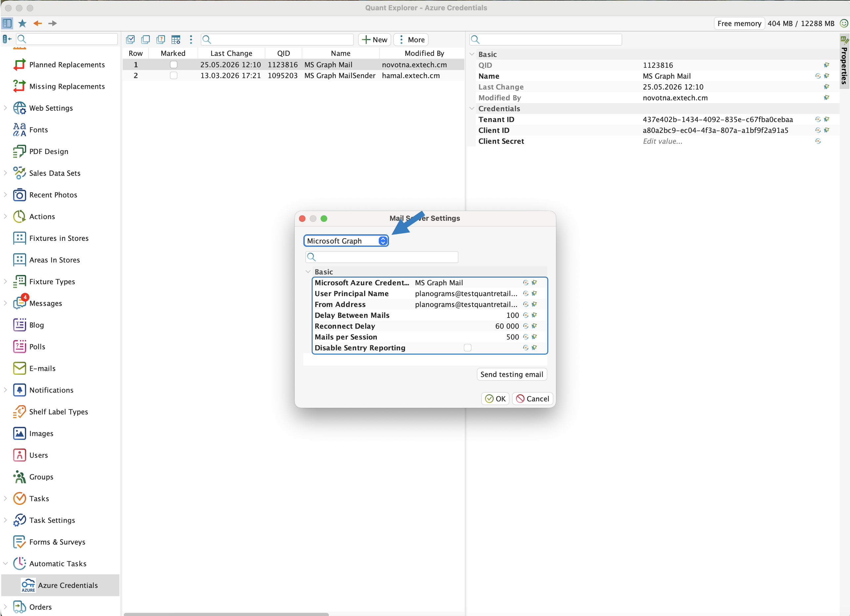Select the User Principal Name row
This screenshot has height=616, width=850.
(430, 294)
